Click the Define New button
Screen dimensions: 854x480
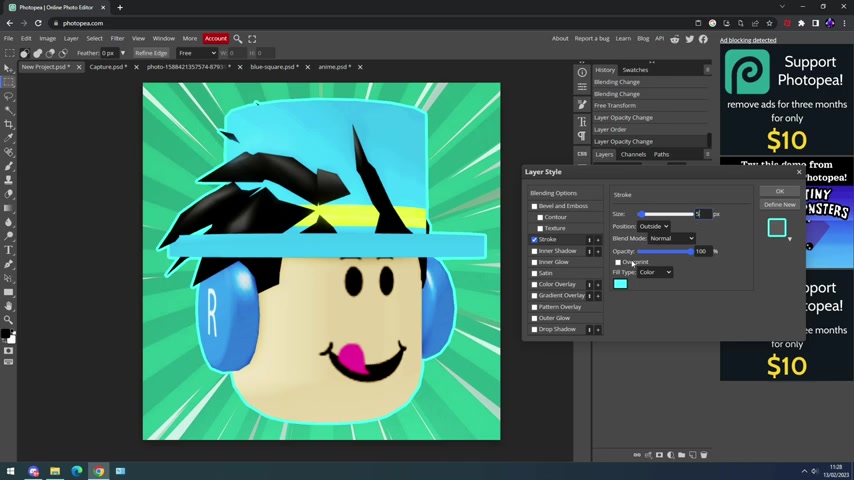780,204
